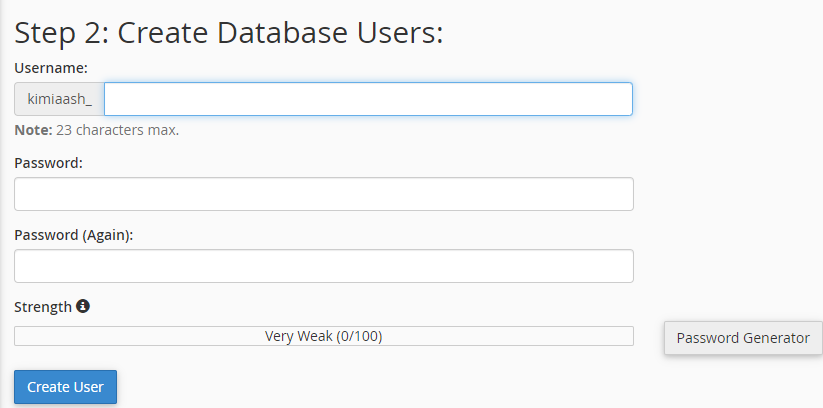Open the Password Generator
The image size is (823, 408).
click(x=743, y=338)
